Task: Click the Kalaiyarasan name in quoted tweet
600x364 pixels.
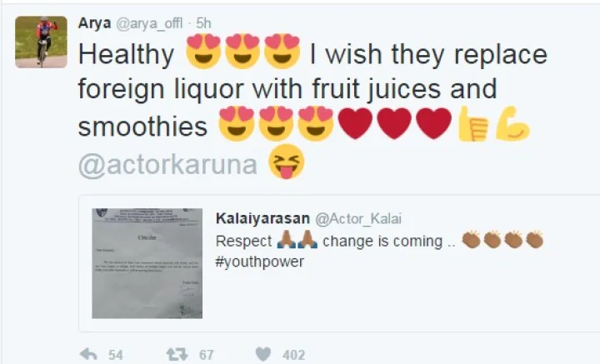Action: click(x=262, y=219)
